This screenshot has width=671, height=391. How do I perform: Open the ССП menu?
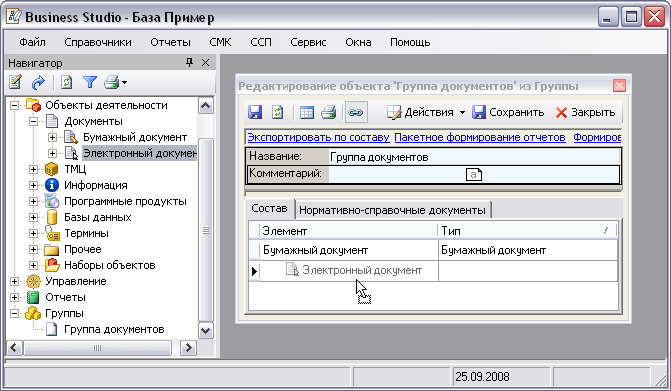[x=261, y=42]
